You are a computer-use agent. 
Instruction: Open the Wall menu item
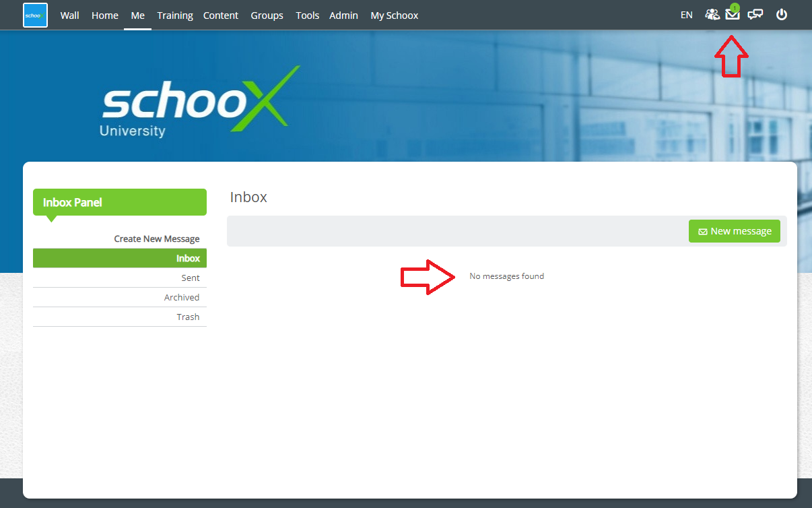coord(70,15)
